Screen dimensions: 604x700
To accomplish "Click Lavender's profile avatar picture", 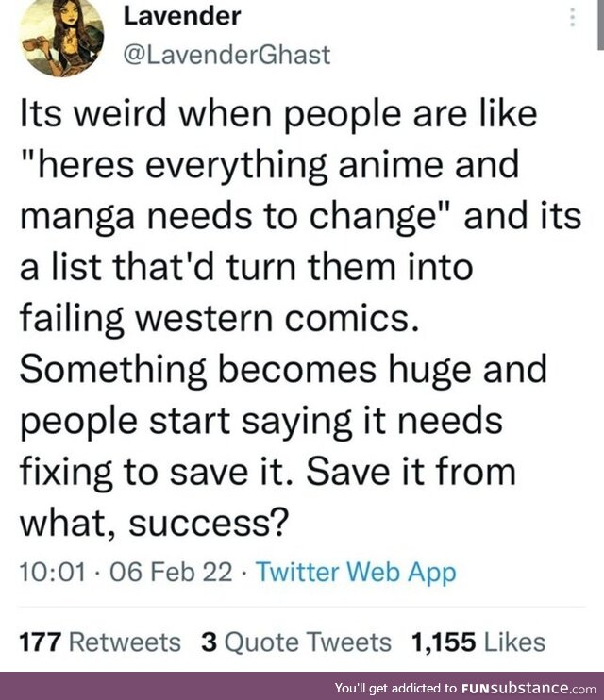I will pos(62,38).
